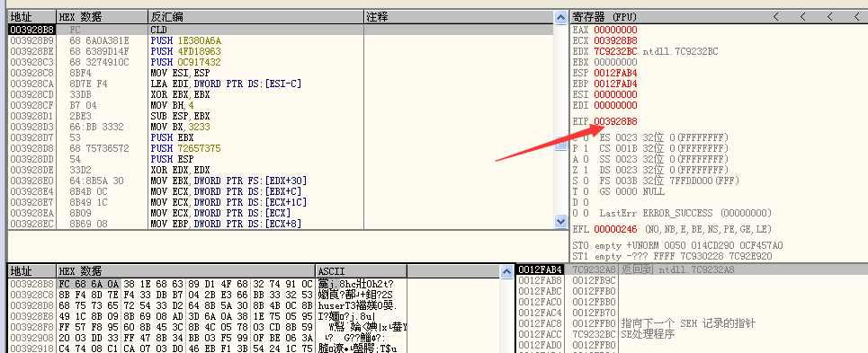The width and height of the screenshot is (868, 353).
Task: Select the PUSH 1E380A6A instruction
Action: point(281,41)
